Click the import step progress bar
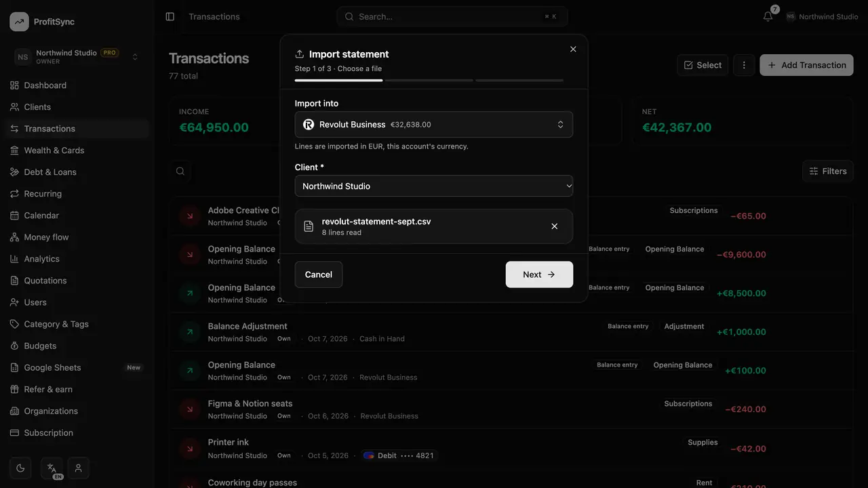The height and width of the screenshot is (488, 868). pos(429,80)
